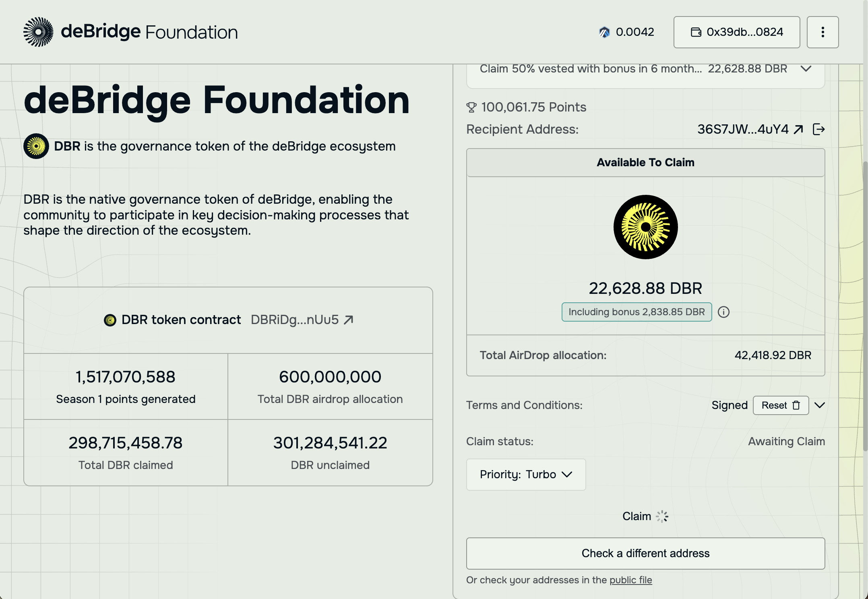This screenshot has height=599, width=868.
Task: Click the Available To Claim header
Action: click(x=645, y=163)
